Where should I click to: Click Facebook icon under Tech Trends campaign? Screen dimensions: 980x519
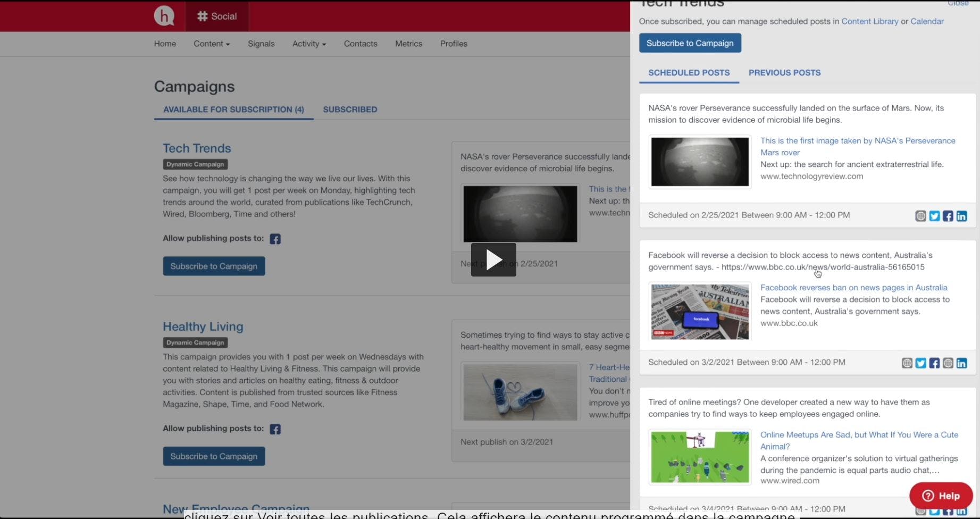click(x=275, y=239)
